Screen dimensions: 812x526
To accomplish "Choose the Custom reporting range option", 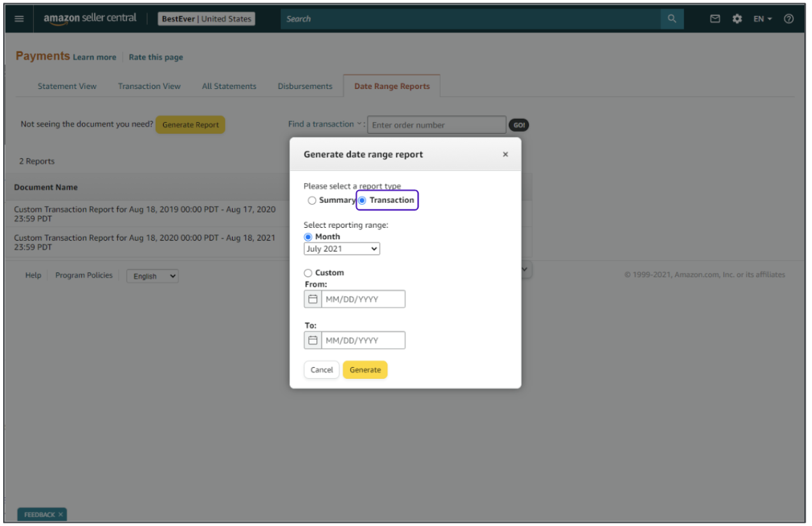I will pyautogui.click(x=308, y=273).
